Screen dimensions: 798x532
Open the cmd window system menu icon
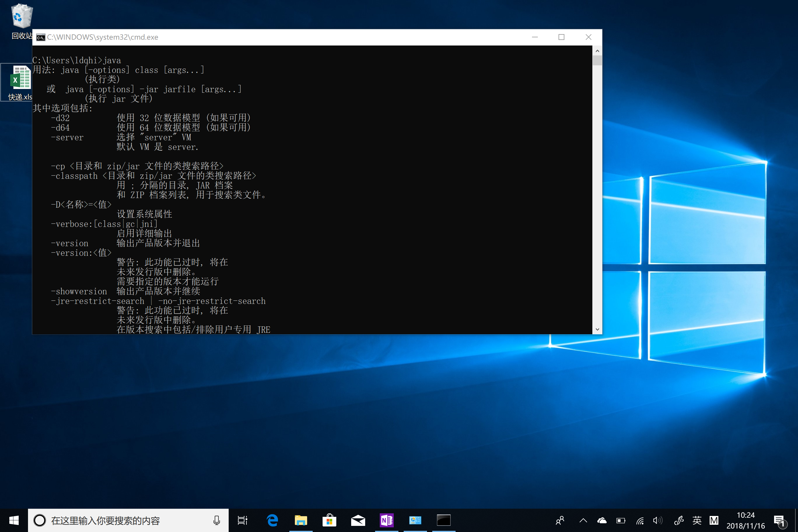click(x=41, y=37)
